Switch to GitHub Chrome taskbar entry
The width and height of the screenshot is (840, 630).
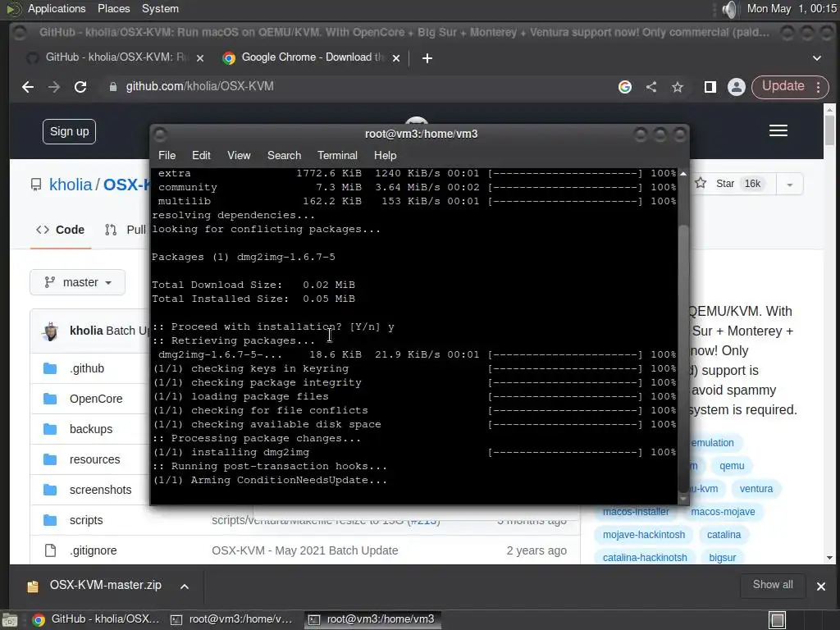pyautogui.click(x=95, y=619)
